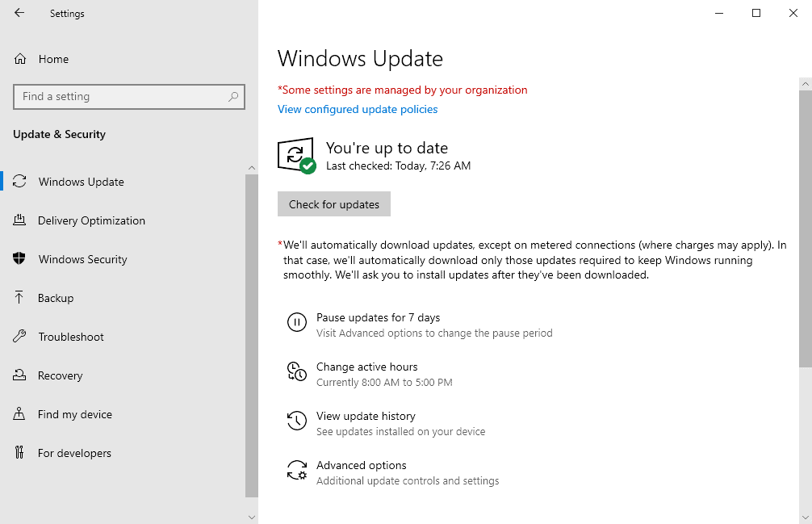Open View configured update policies link
Viewport: 812px width, 524px height.
click(357, 109)
